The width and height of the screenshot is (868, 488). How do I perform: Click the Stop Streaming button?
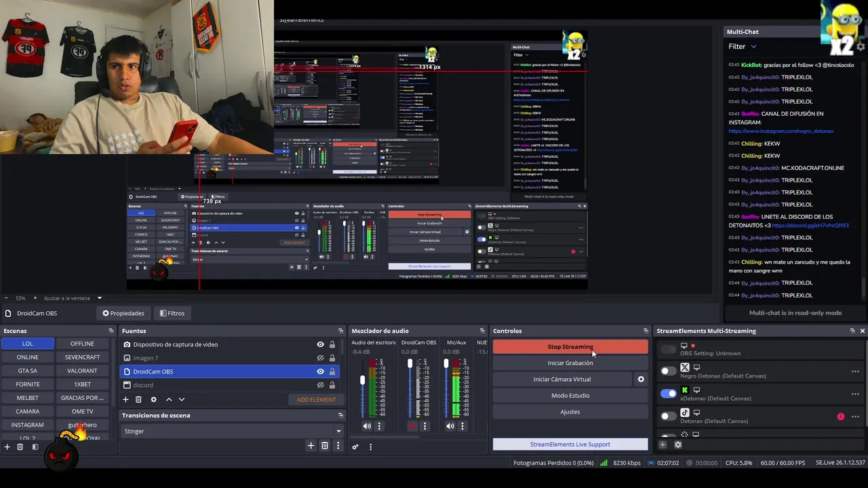click(570, 347)
